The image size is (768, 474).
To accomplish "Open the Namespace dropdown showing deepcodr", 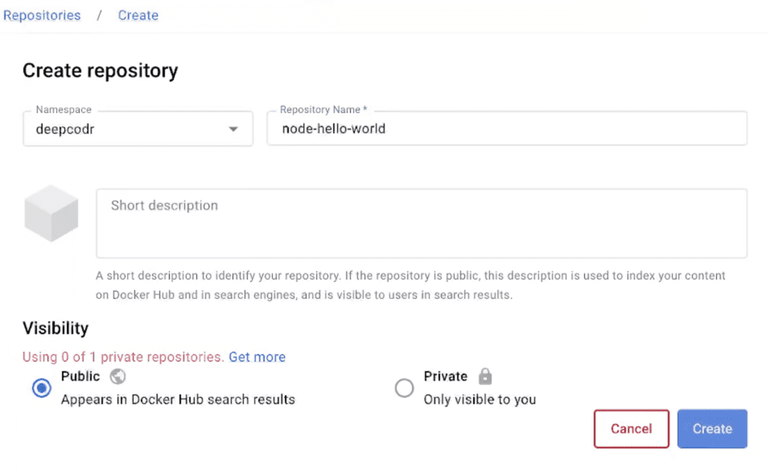I will coord(120,129).
